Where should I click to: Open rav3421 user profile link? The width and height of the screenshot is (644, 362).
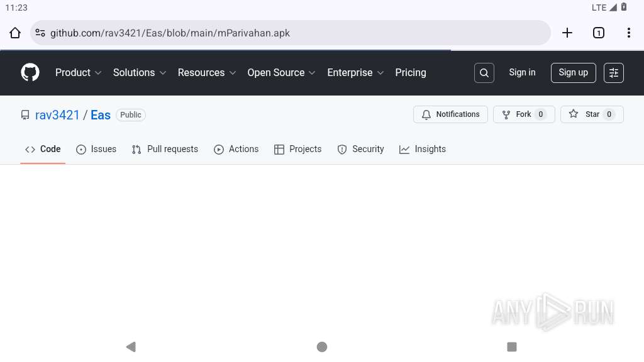point(57,115)
